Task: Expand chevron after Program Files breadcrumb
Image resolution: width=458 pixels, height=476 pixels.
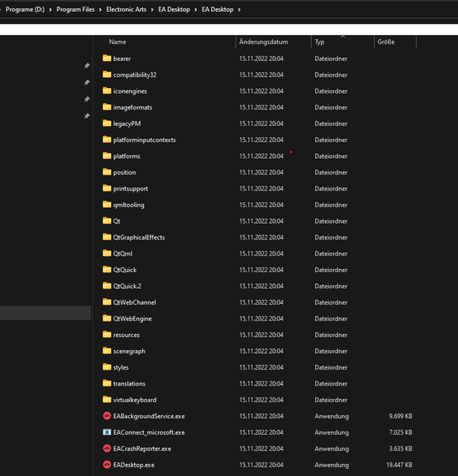Action: tap(100, 10)
